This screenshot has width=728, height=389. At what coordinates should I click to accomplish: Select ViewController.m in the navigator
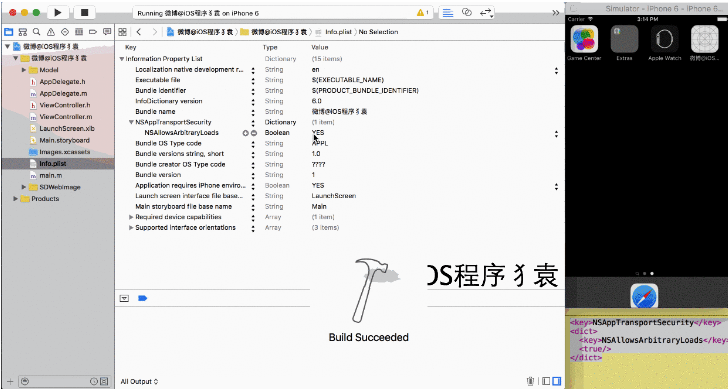click(65, 117)
